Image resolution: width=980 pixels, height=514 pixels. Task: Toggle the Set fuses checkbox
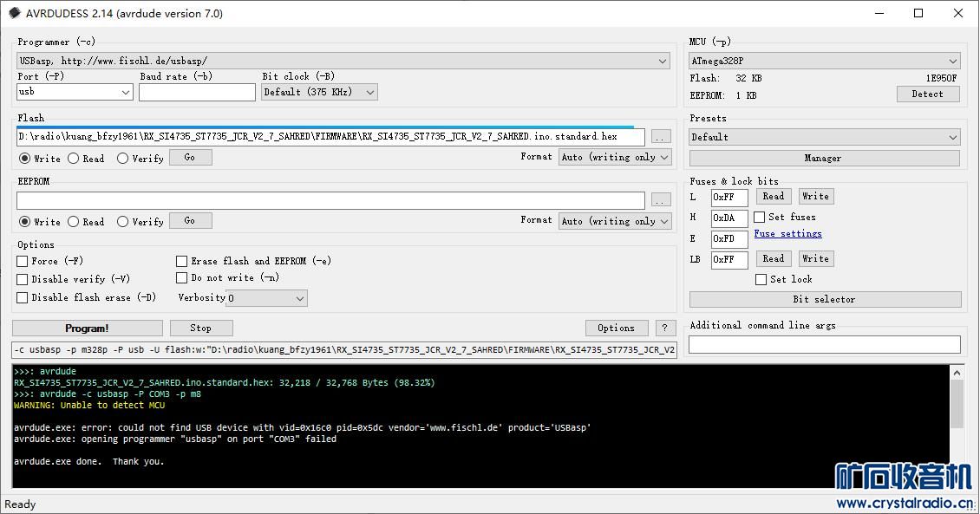760,217
